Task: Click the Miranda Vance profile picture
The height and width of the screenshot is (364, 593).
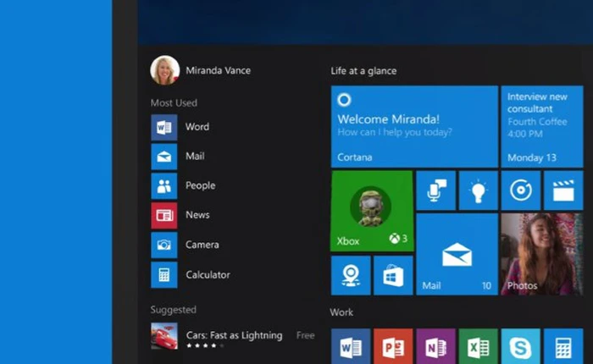Action: coord(165,70)
